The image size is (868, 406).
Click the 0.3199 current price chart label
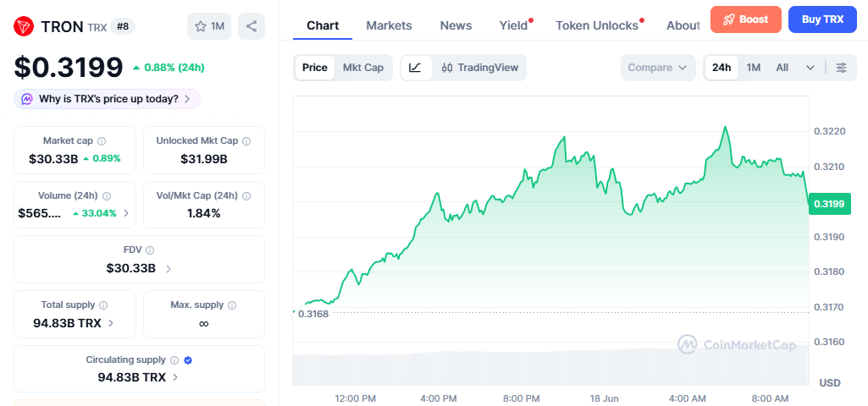tap(829, 204)
